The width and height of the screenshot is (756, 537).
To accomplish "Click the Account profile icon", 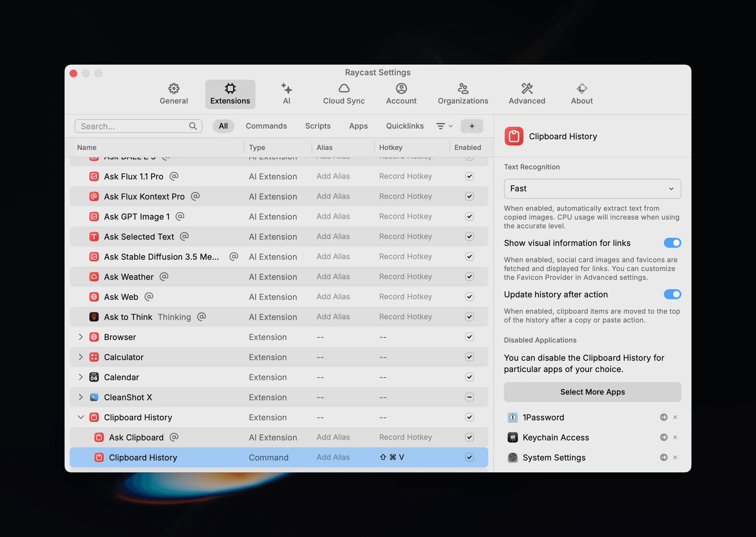I will [401, 88].
